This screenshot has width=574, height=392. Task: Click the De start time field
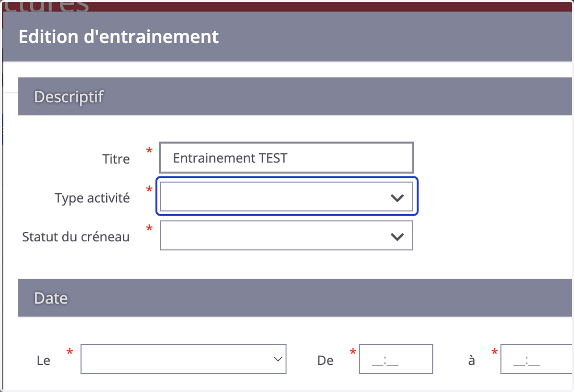click(396, 359)
